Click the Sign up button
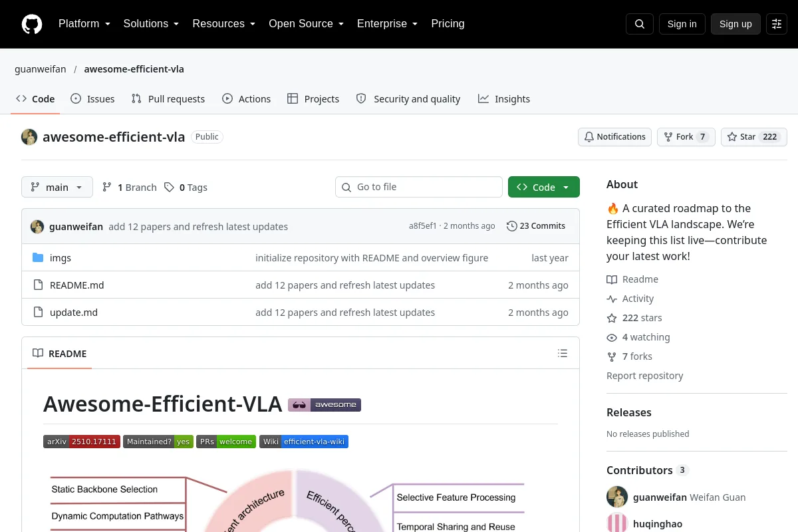798x532 pixels. (x=735, y=24)
